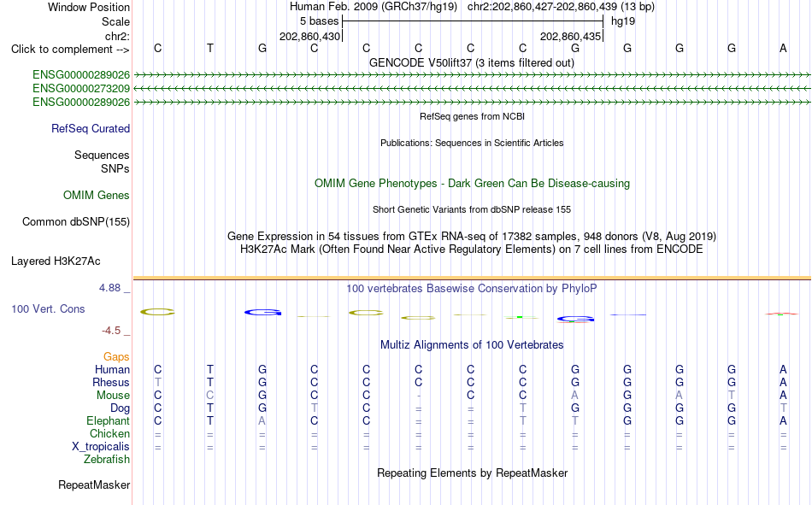Click 'Publications: Sequences in Scientific Articles' title
The image size is (812, 505).
point(472,143)
